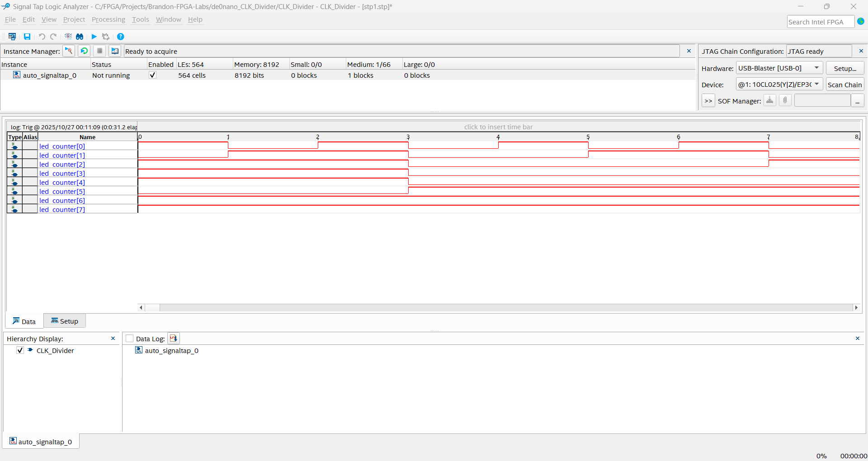The width and height of the screenshot is (868, 461).
Task: Click the blue Start Compilation arrow icon
Action: point(94,37)
